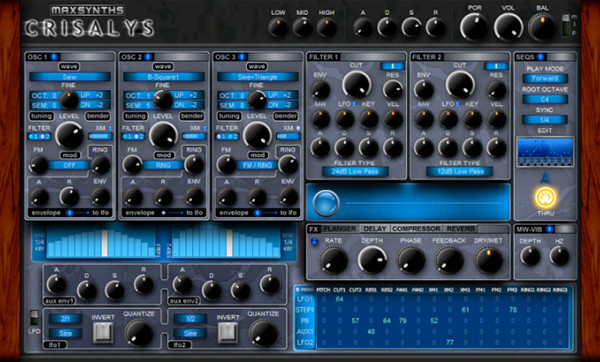600x362 pixels.
Task: Click the OSC 3 bender button
Action: [285, 116]
